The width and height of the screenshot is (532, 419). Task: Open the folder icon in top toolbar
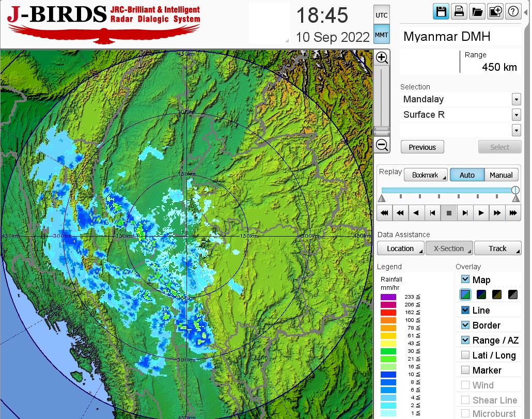[477, 12]
